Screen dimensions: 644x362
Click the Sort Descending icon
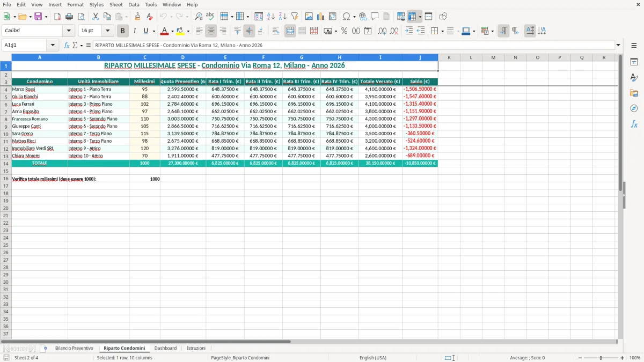[283, 17]
